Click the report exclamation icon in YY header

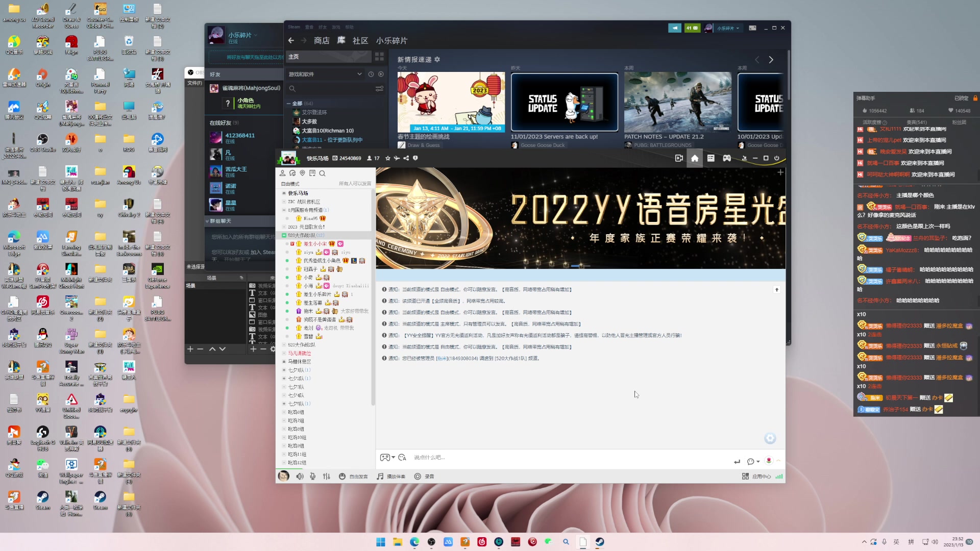[x=415, y=158]
